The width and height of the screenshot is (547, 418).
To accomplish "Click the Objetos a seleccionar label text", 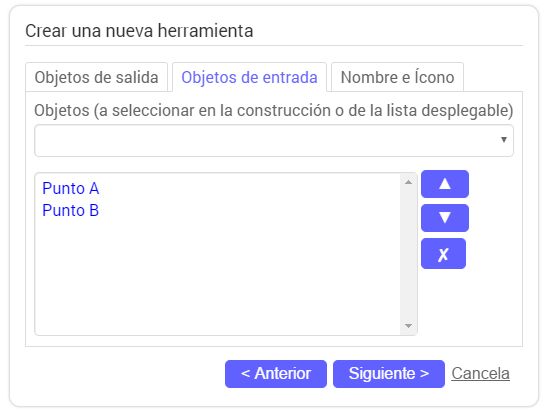I will [x=274, y=111].
